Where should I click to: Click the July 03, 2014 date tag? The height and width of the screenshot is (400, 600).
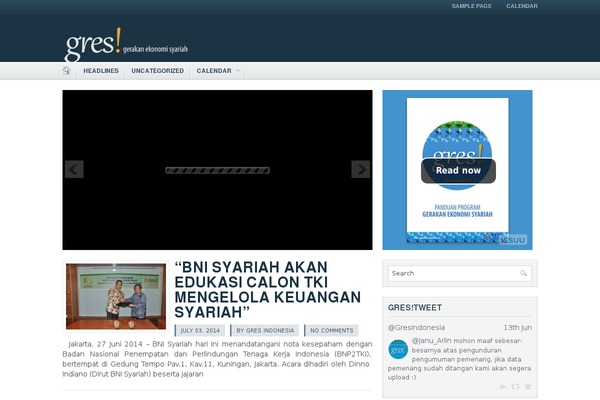pos(200,331)
